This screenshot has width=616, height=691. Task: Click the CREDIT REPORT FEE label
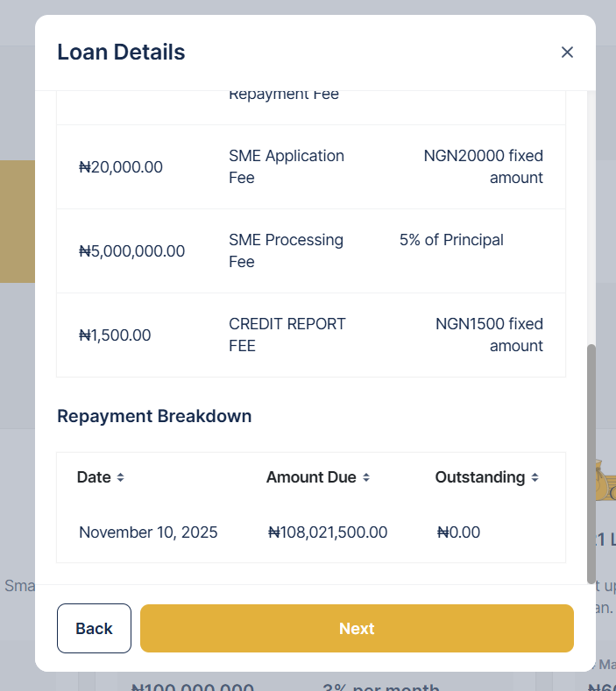[287, 335]
